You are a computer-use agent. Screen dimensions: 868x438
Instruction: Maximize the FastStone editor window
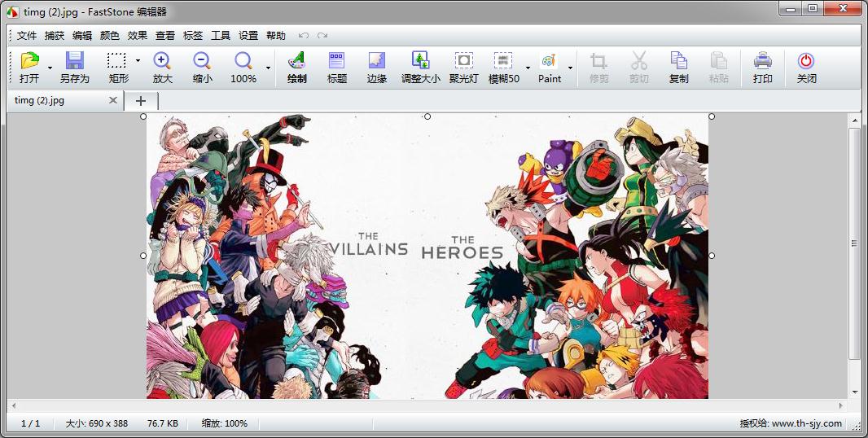pyautogui.click(x=812, y=8)
